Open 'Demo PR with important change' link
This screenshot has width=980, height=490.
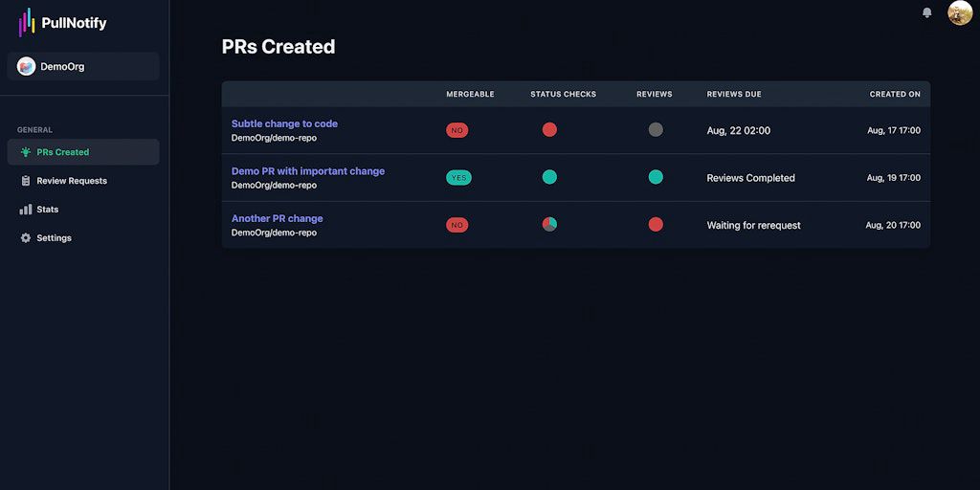308,171
